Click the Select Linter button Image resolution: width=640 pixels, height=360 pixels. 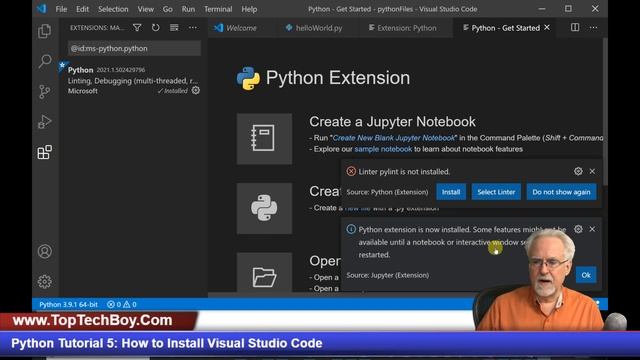coord(496,192)
